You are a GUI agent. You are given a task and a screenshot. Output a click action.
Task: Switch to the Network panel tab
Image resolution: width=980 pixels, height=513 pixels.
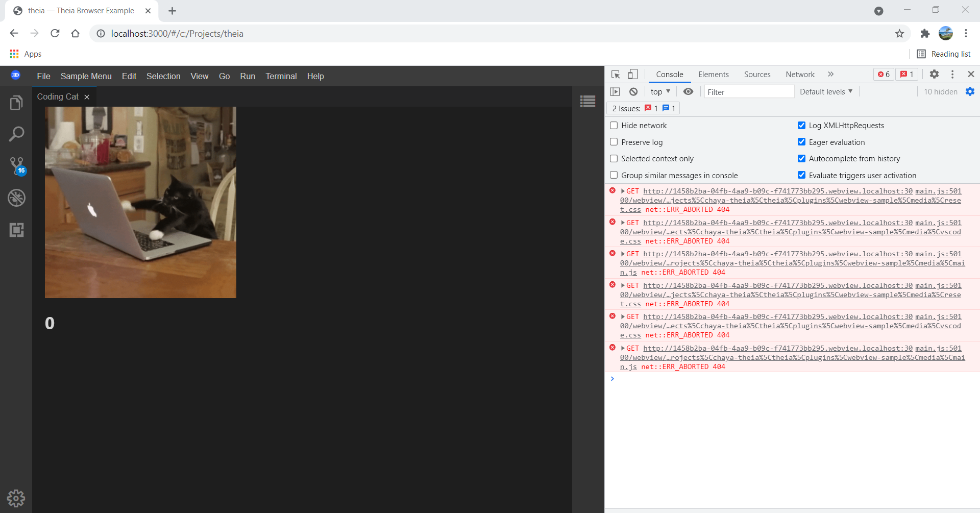click(799, 74)
